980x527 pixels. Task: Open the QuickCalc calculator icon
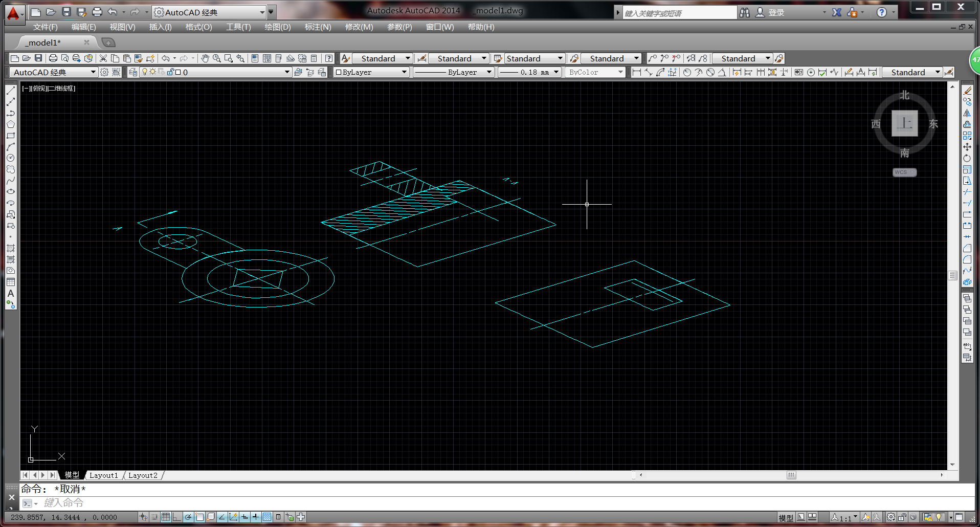pos(314,58)
